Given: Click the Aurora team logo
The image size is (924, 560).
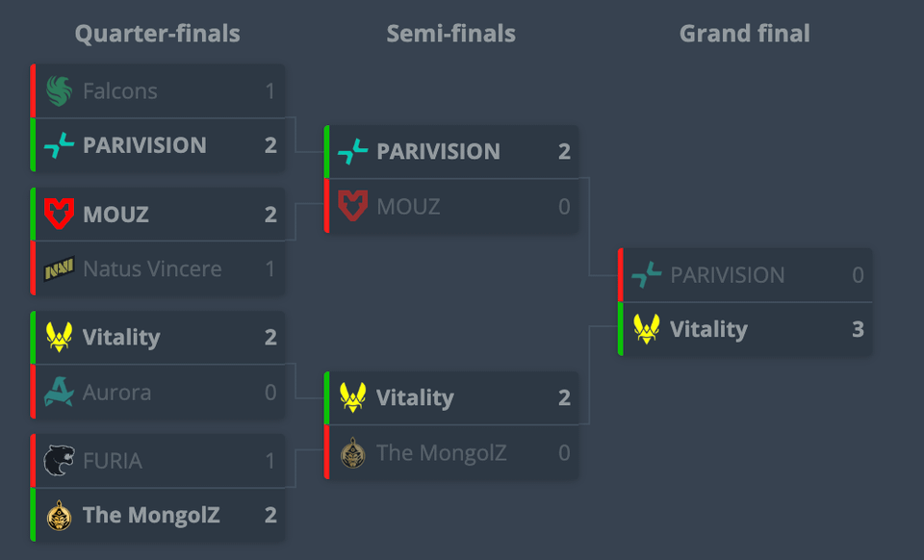Looking at the screenshot, I should pos(59,392).
